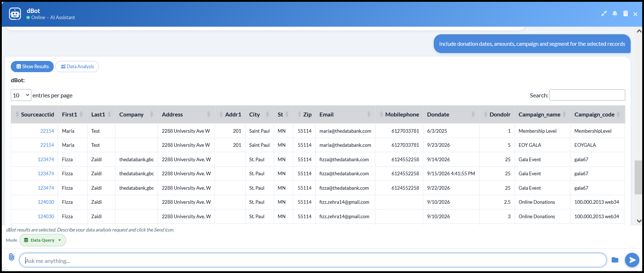Click Gala Event name in 9/22/2026 row
The image size is (644, 273).
click(x=530, y=188)
